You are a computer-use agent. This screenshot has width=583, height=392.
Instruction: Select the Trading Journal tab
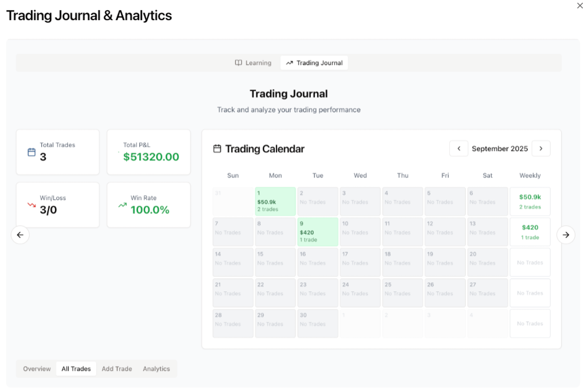tap(314, 63)
